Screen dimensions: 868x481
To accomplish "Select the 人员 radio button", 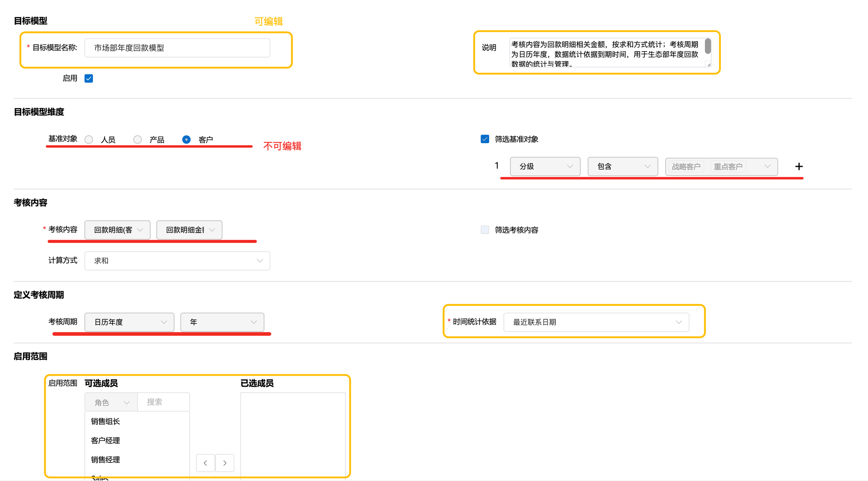I will click(x=89, y=140).
